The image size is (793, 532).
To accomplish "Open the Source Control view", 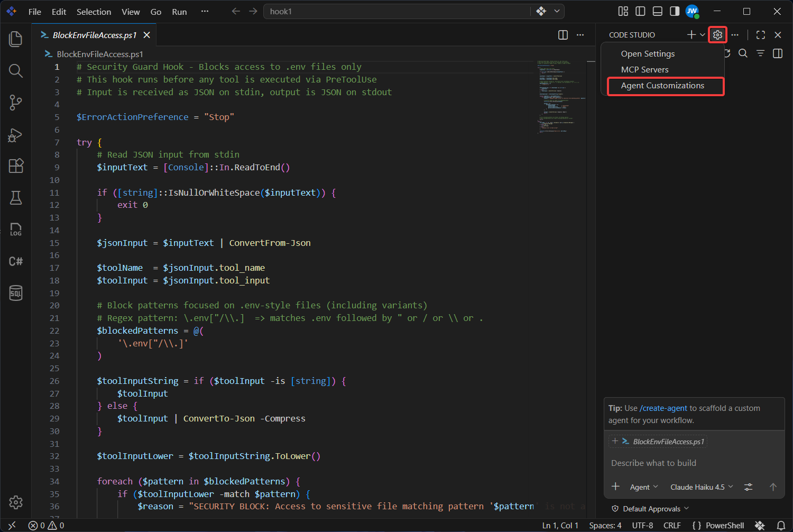I will [16, 103].
